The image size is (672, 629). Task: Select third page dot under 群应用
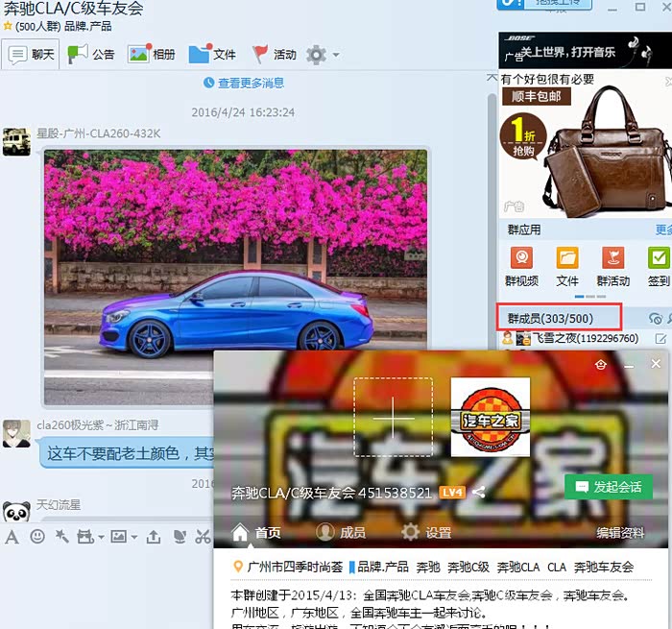[x=601, y=297]
